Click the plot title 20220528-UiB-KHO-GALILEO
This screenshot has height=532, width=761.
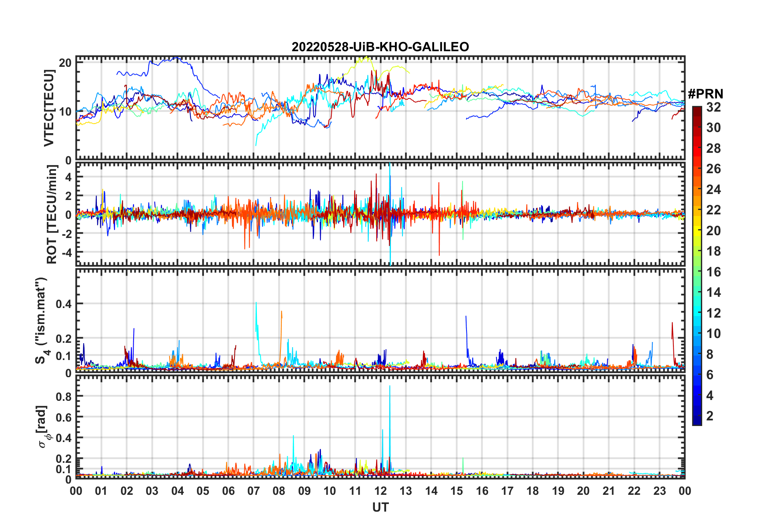click(x=380, y=47)
